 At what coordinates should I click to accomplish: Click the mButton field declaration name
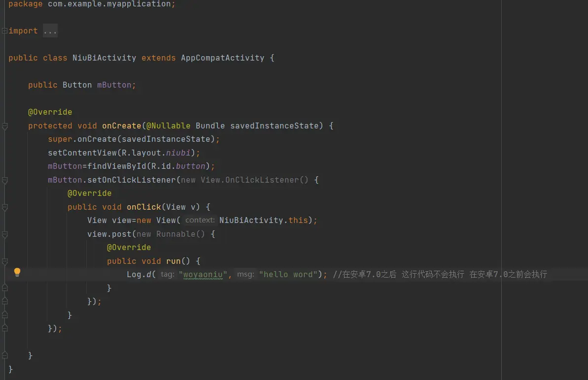pos(114,85)
